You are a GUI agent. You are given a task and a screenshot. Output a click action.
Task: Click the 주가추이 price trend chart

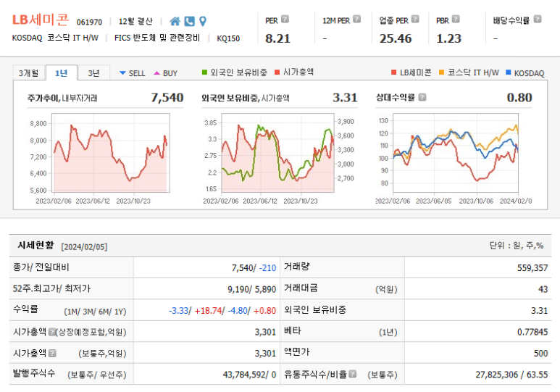(111, 153)
